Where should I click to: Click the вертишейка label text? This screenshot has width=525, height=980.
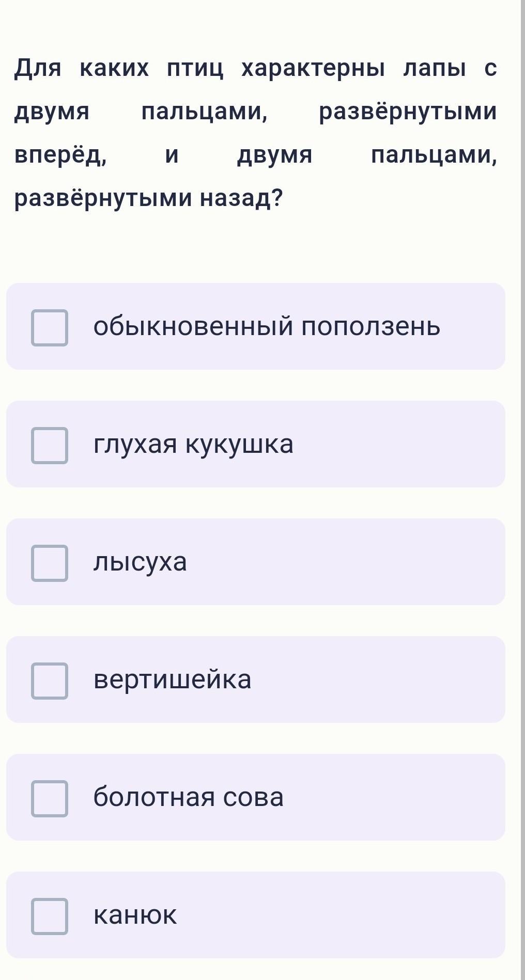tap(173, 679)
